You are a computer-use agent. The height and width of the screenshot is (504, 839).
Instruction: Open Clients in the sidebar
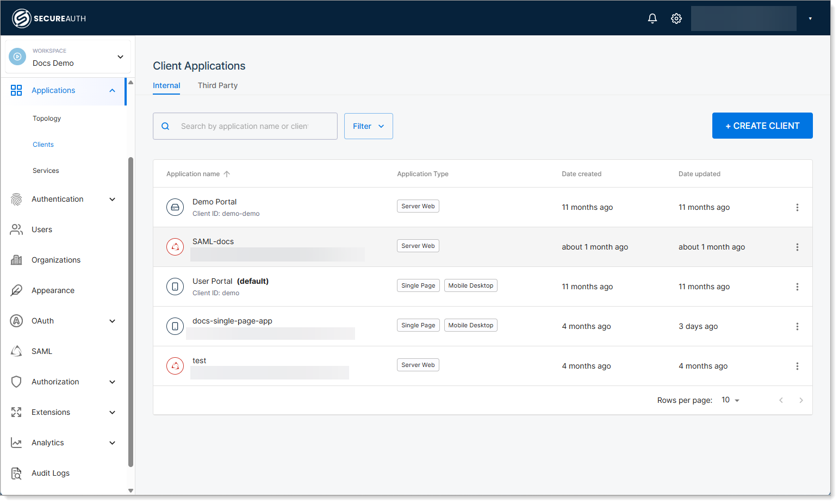43,145
